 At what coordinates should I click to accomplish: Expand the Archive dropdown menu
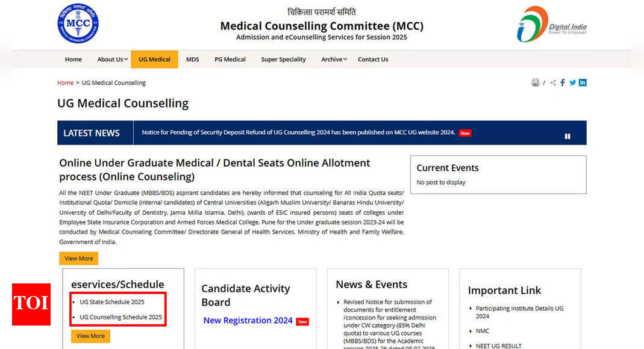(334, 60)
